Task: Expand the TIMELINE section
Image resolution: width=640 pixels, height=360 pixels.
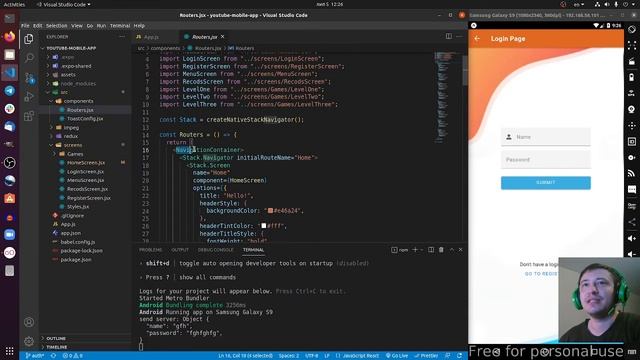Action: 57,347
